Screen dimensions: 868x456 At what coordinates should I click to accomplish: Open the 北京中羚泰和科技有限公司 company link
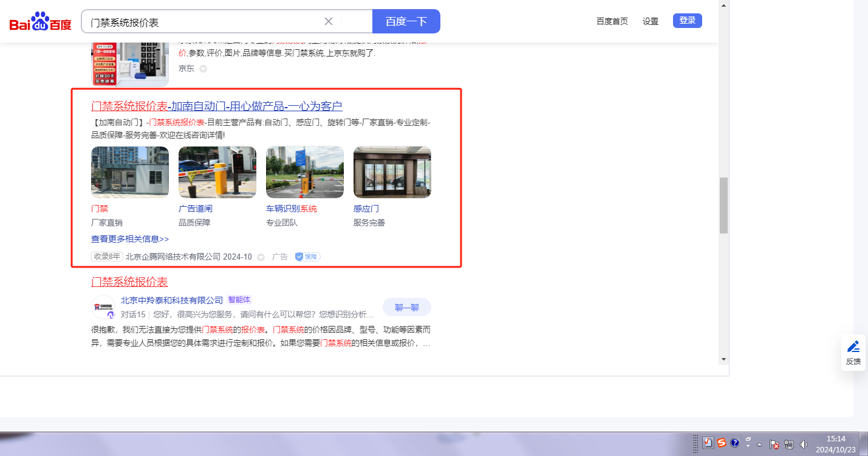coord(172,300)
